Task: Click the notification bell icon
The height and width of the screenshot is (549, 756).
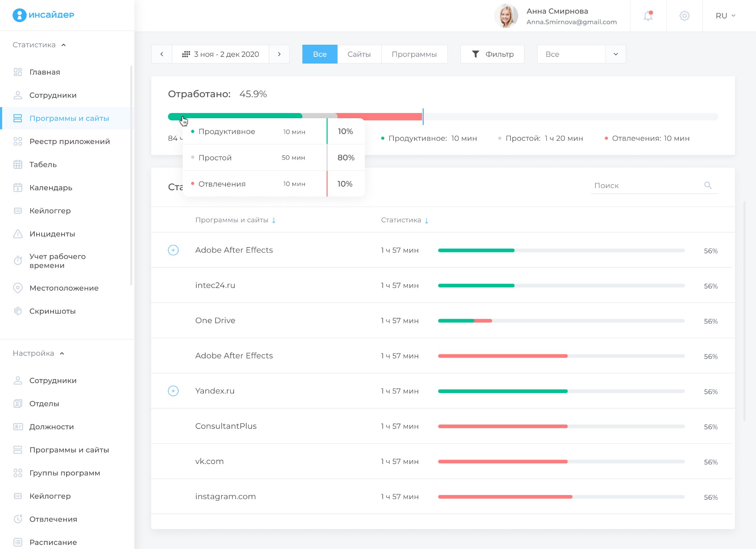Action: tap(648, 16)
